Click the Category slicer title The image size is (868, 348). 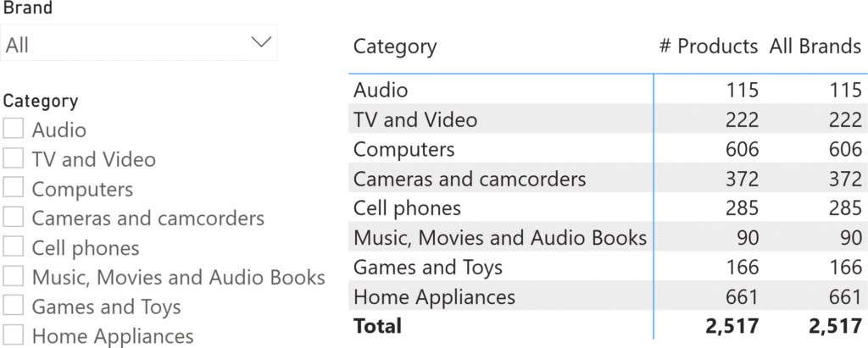[41, 102]
